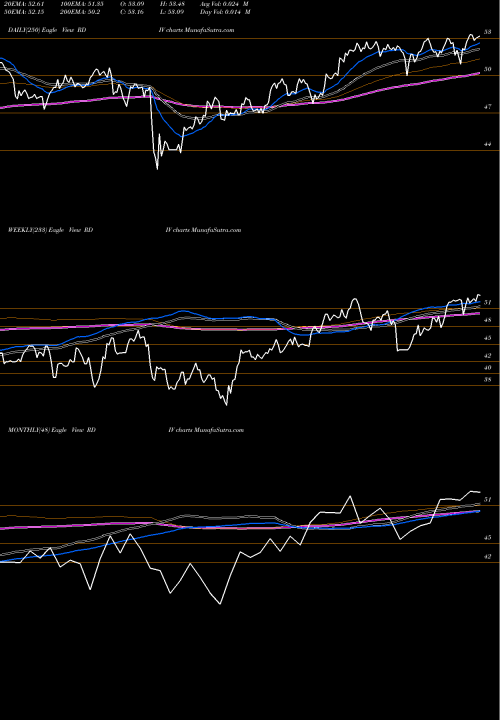Click the 48 price label on weekly chart
This screenshot has width=500, height=720.
click(x=488, y=320)
